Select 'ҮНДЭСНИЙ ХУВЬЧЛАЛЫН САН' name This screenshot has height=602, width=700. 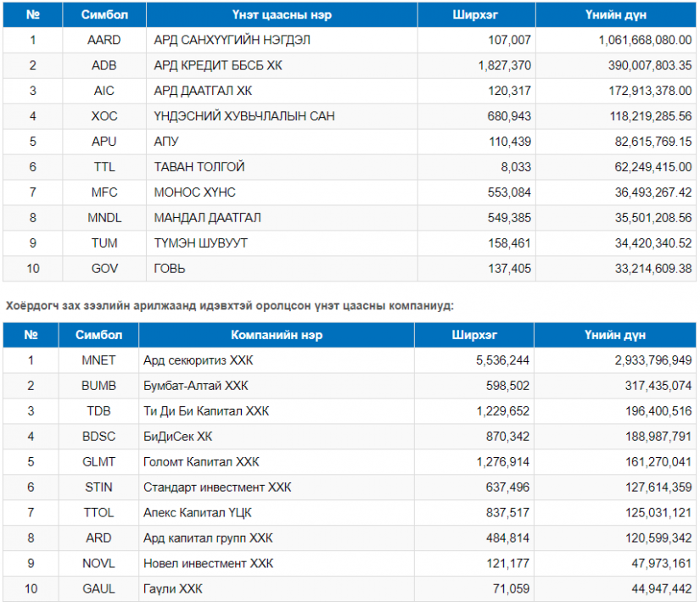pyautogui.click(x=244, y=116)
